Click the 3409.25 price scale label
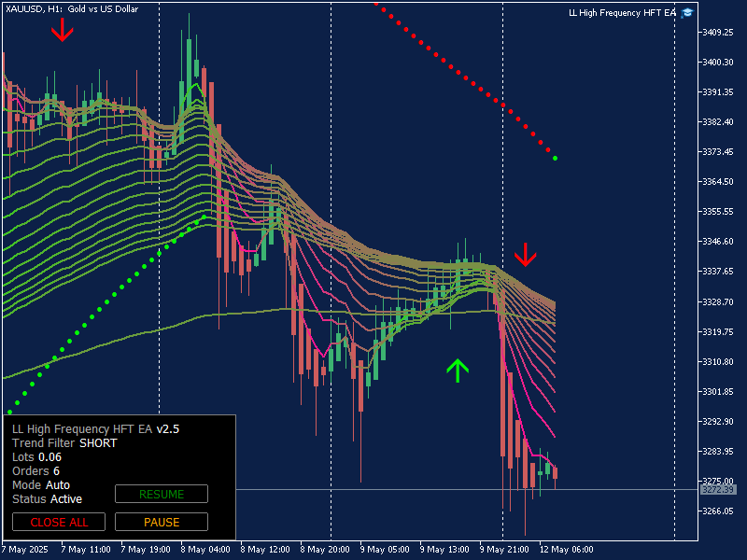The image size is (747, 560). (x=718, y=32)
